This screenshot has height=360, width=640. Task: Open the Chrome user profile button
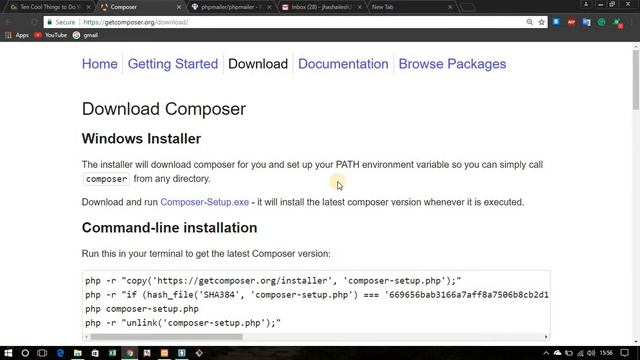(x=586, y=4)
